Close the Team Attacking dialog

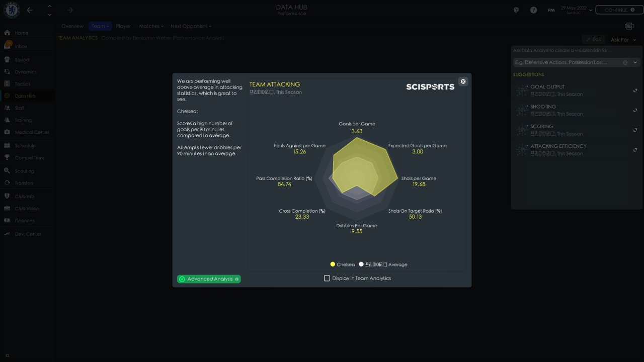coord(463,81)
